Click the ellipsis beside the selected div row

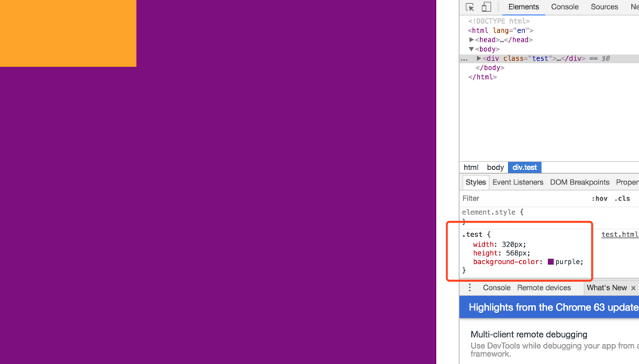(x=464, y=59)
